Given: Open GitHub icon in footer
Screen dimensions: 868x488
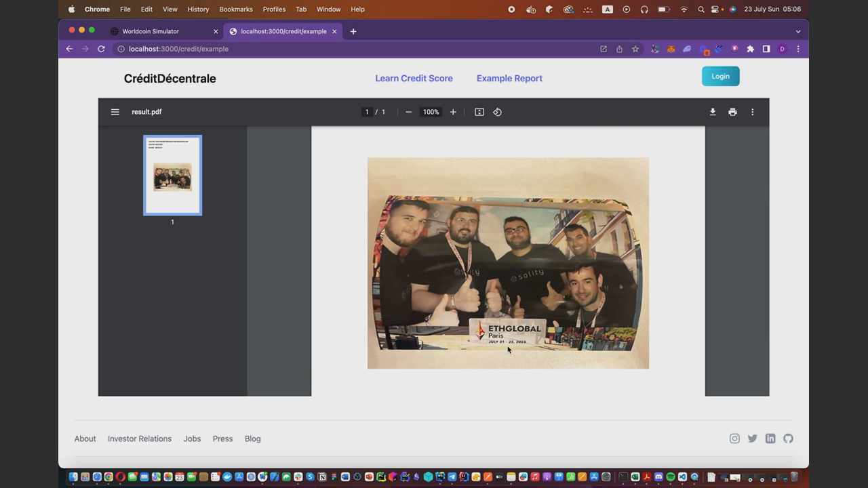Looking at the screenshot, I should click(x=788, y=439).
